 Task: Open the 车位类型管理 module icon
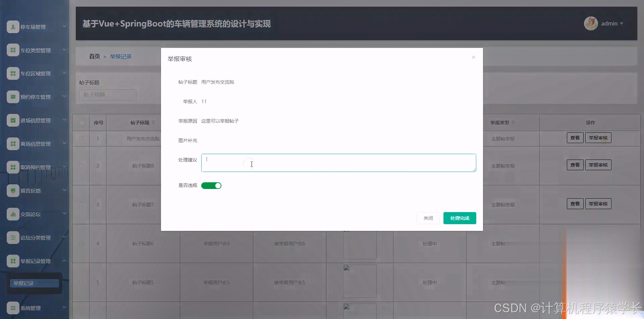point(13,50)
